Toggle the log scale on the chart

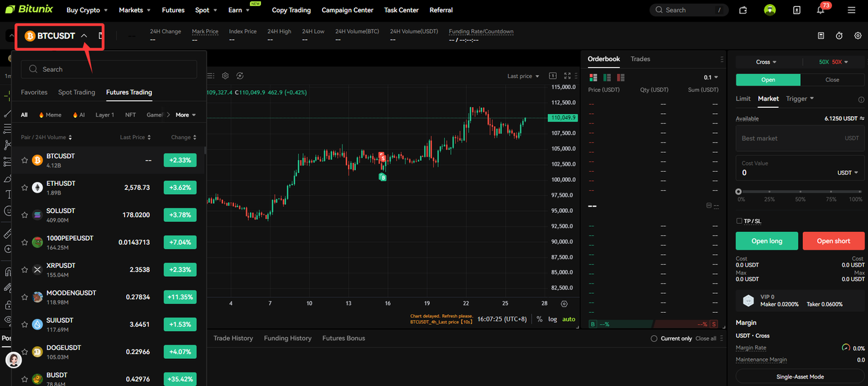553,319
